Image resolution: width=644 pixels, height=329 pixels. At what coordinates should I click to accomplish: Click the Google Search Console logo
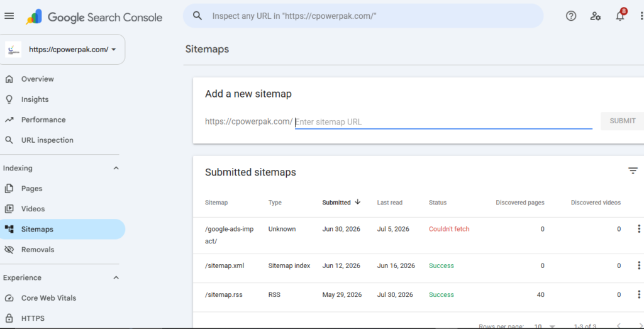pyautogui.click(x=94, y=17)
